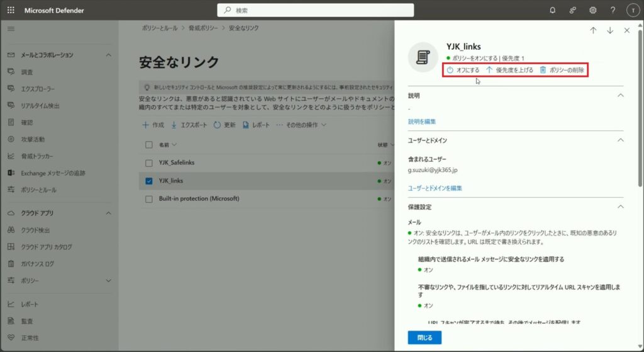Open the settings gear in header
The width and height of the screenshot is (644, 352).
592,10
